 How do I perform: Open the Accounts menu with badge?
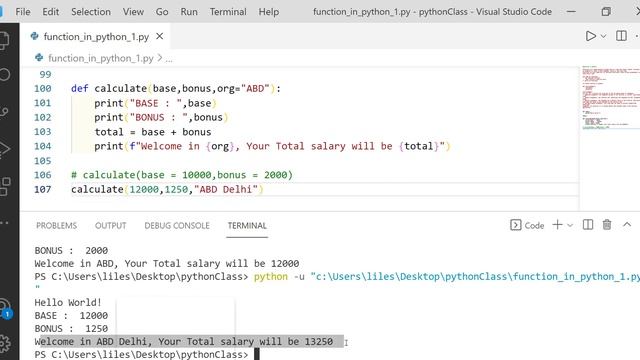(x=5, y=309)
